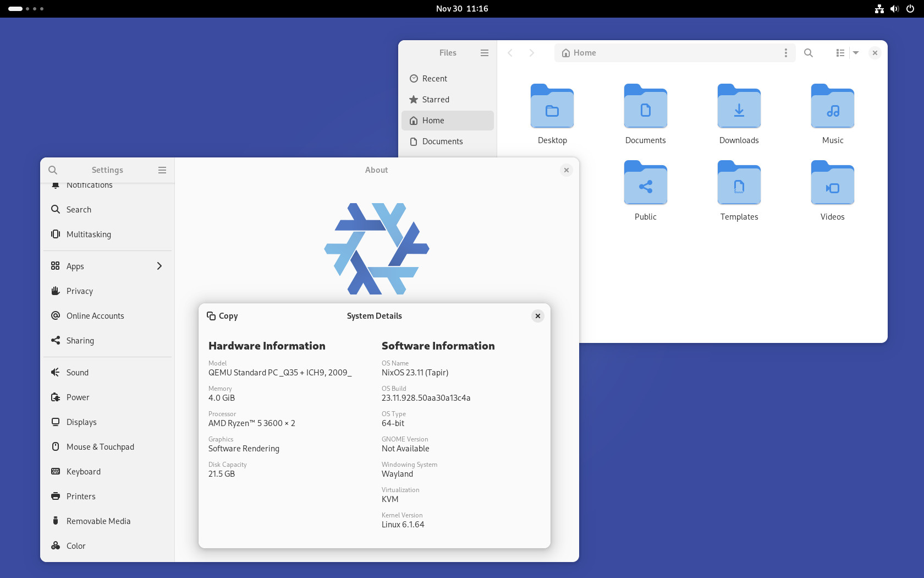Screen dimensions: 924x578
Task: Click the Copy icon in System Details
Action: click(211, 316)
